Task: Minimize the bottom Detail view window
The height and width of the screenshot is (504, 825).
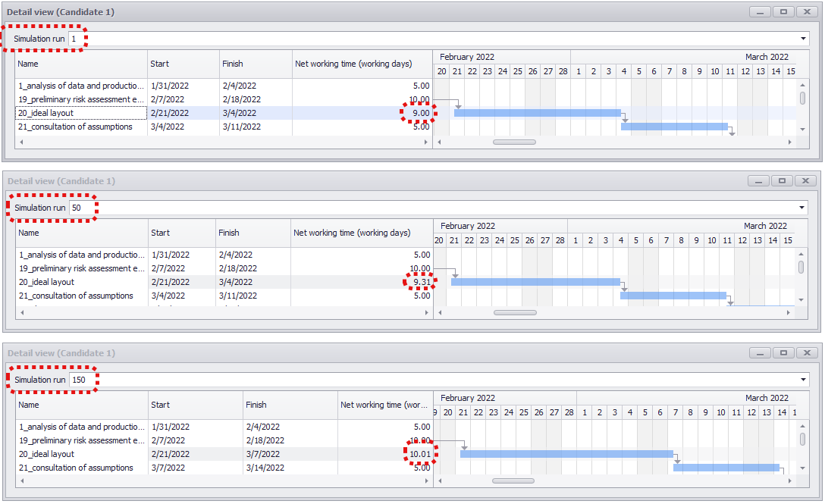Action: click(761, 353)
